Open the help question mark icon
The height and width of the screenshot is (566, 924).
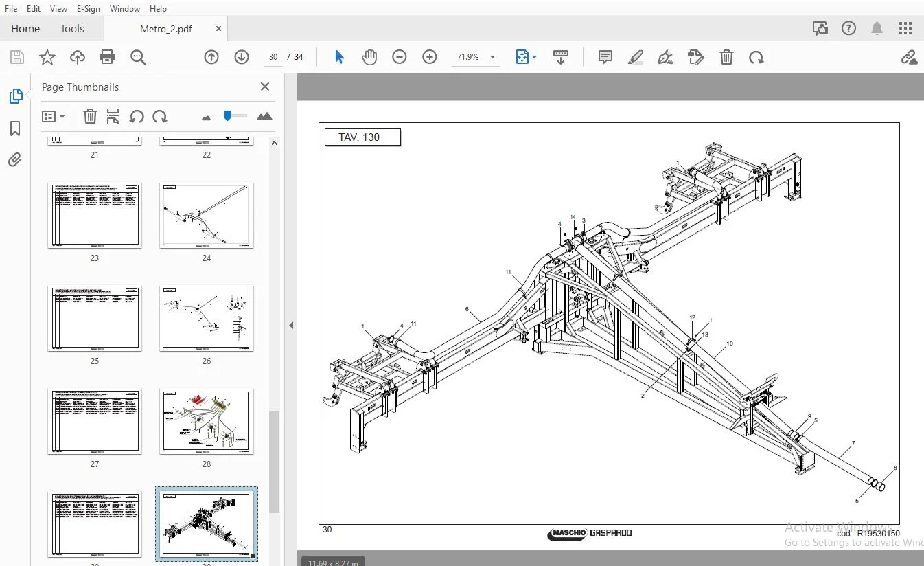click(x=849, y=28)
